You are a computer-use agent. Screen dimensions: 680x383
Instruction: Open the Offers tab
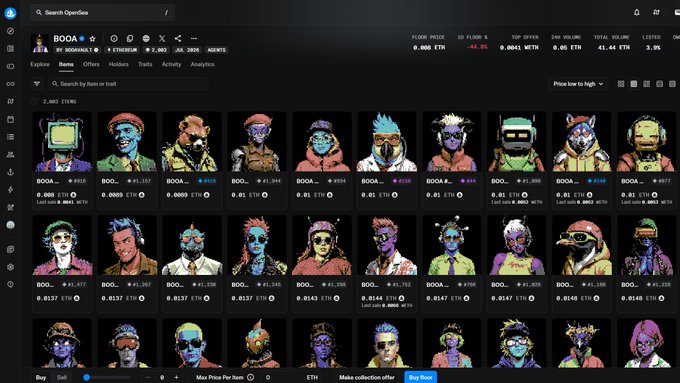(x=91, y=64)
